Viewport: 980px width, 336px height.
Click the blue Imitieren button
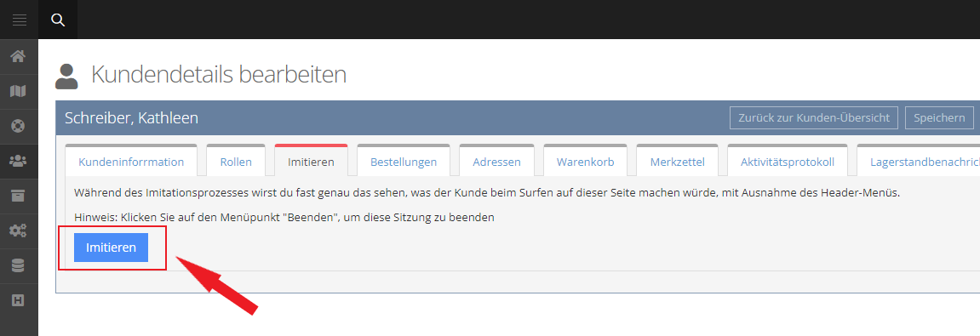[x=111, y=248]
